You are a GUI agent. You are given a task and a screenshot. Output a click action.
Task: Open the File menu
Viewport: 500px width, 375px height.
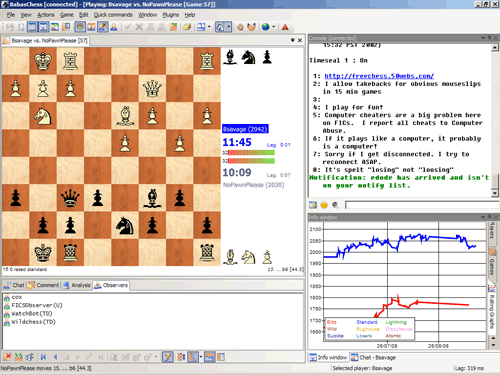point(11,15)
